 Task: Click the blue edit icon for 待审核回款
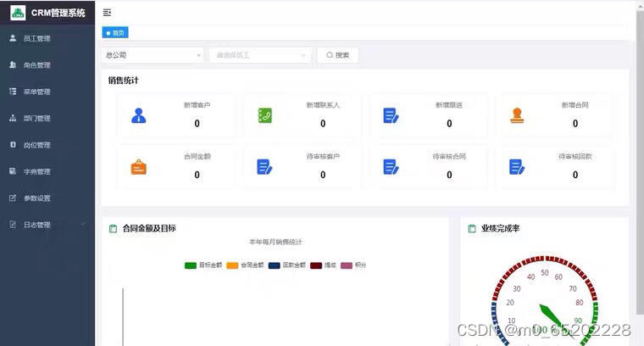click(x=517, y=167)
